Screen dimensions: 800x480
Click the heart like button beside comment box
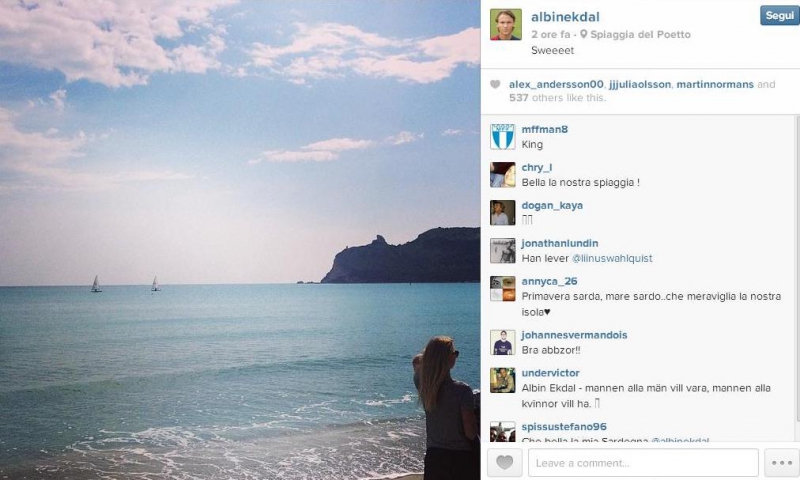click(x=505, y=463)
